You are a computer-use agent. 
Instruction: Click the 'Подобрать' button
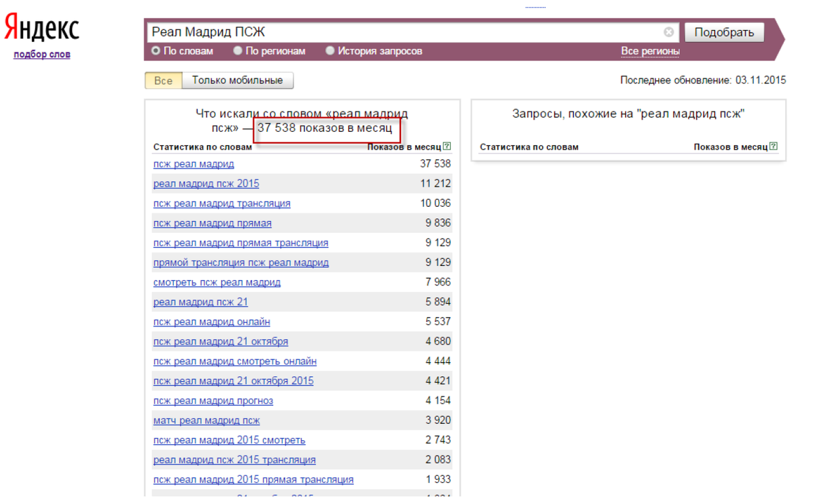725,32
